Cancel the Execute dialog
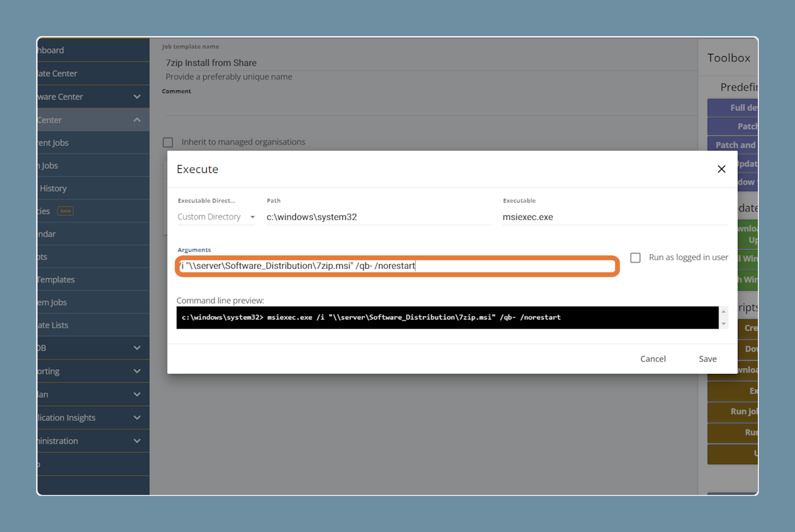The height and width of the screenshot is (532, 795). point(653,359)
